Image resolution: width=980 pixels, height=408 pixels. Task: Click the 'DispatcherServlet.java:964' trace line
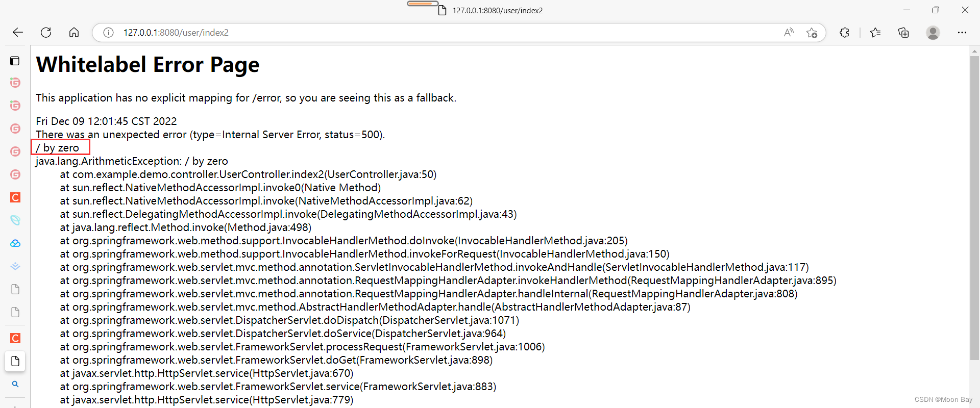click(283, 334)
